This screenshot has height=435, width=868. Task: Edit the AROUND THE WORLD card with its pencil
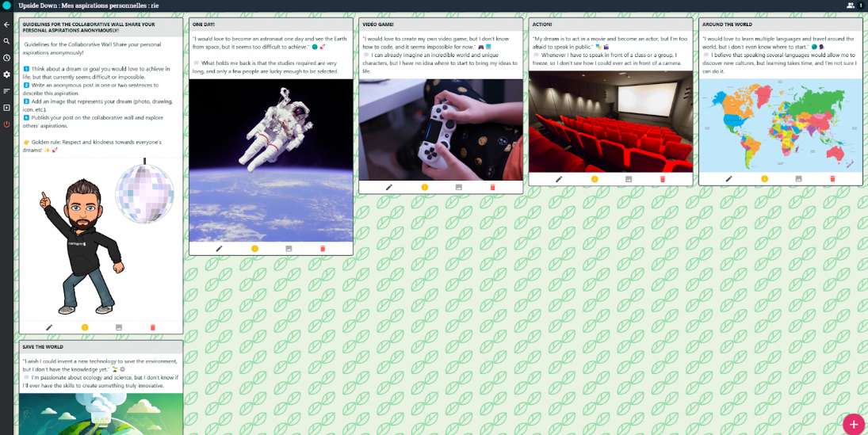click(729, 179)
